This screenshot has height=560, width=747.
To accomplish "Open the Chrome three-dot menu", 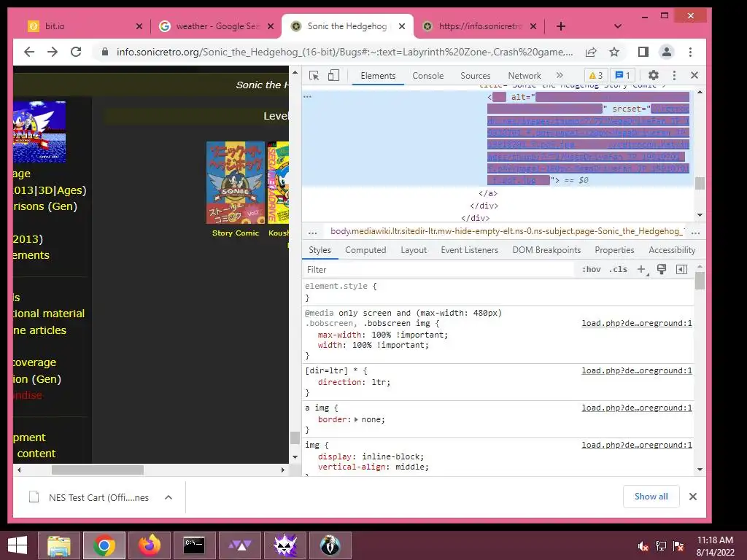I will pyautogui.click(x=690, y=52).
